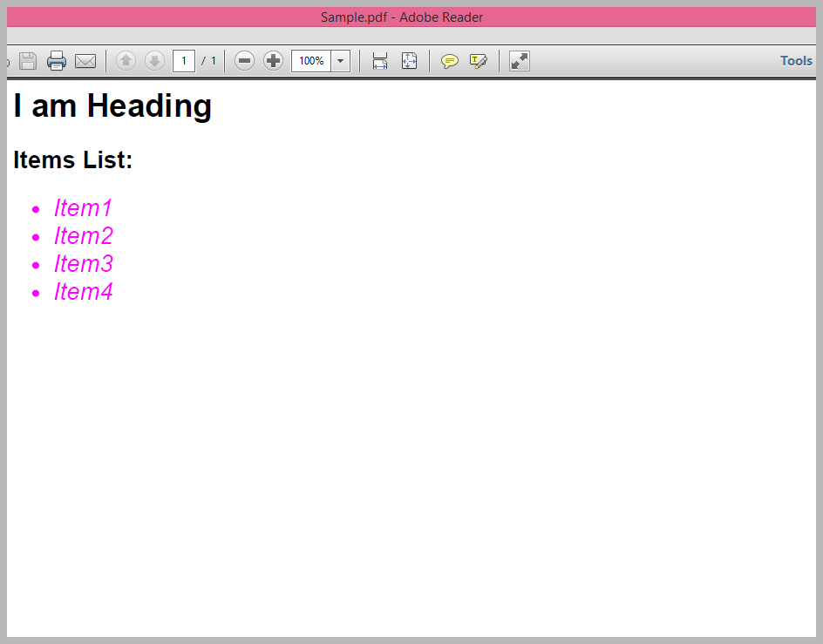This screenshot has height=644, width=823.
Task: Open the zoom level dropdown arrow
Action: pyautogui.click(x=341, y=61)
